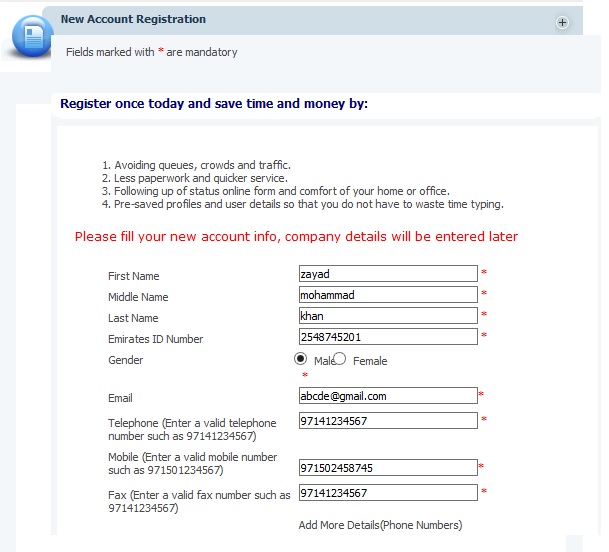Screen dimensions: 609x552
Task: Select the Female gender radio button
Action: point(339,359)
